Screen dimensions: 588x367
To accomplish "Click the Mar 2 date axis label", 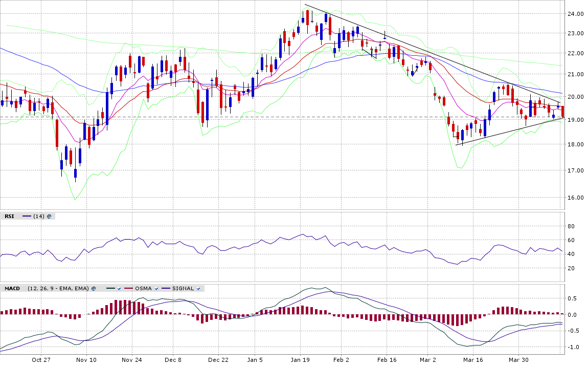I will (x=428, y=360).
